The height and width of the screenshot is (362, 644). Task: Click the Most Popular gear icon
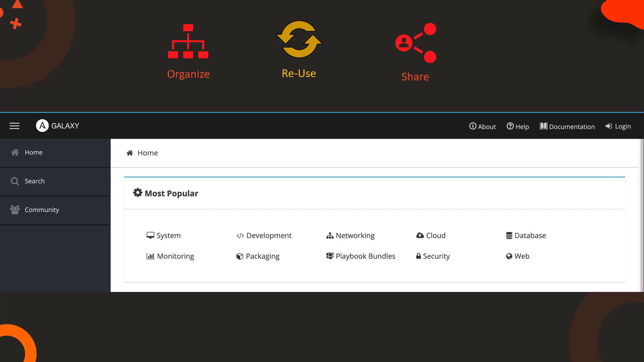pyautogui.click(x=138, y=193)
